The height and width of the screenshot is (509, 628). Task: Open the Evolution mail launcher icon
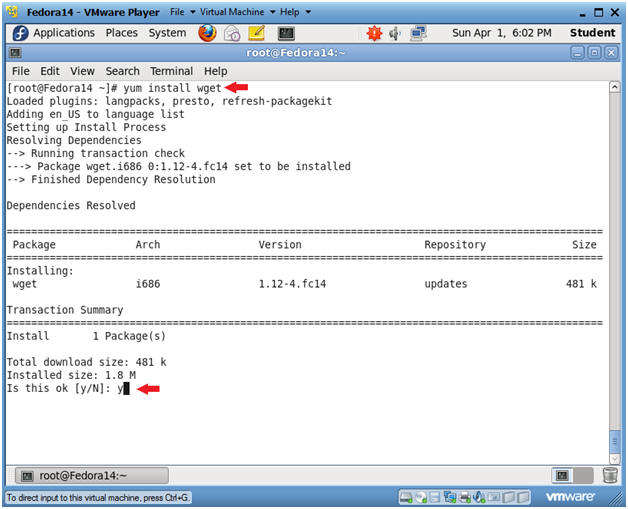(232, 33)
